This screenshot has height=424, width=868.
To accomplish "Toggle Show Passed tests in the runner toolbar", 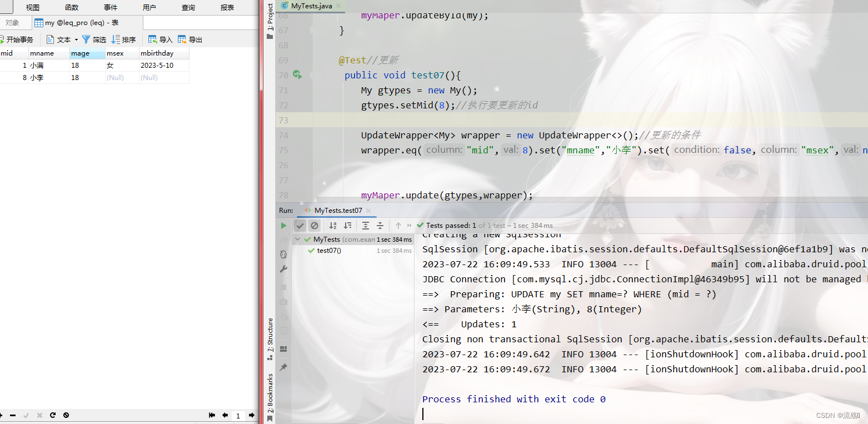I will (300, 225).
